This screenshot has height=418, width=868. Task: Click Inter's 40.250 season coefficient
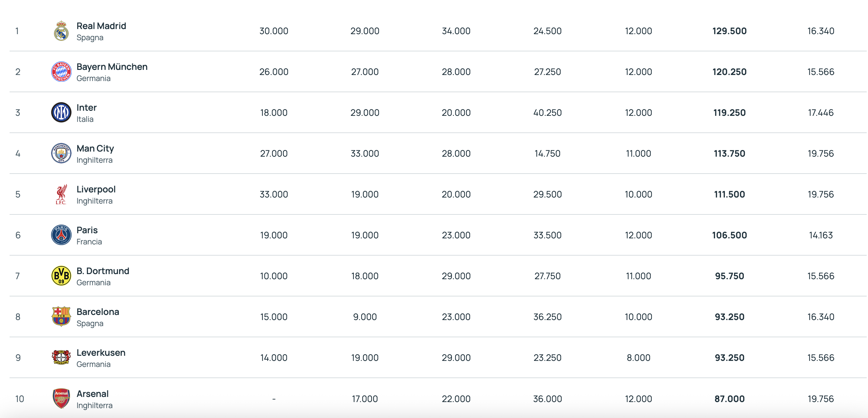coord(547,112)
